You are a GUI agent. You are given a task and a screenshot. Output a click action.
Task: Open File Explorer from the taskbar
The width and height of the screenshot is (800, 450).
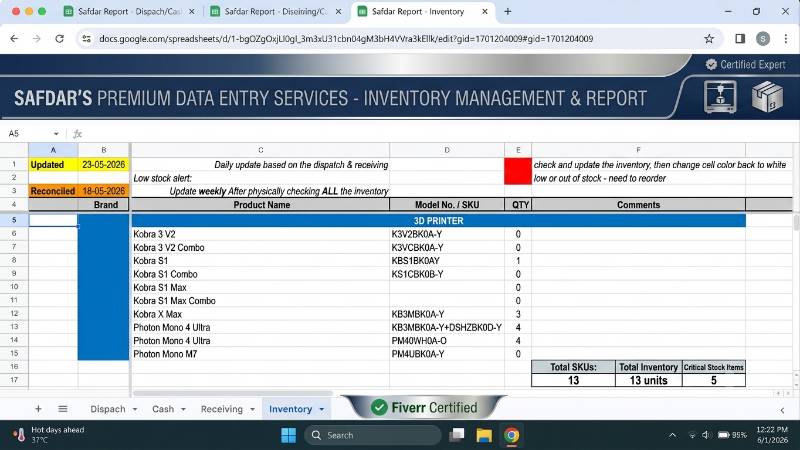point(484,435)
